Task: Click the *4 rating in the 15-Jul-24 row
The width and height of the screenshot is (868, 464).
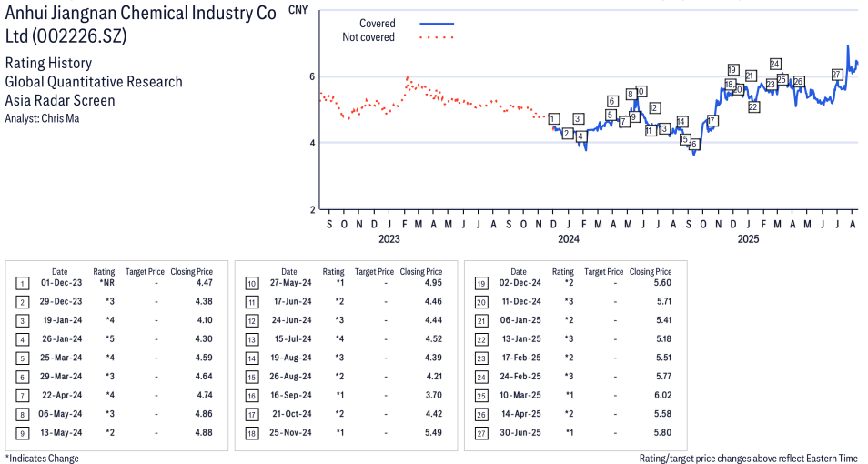Action: 340,338
